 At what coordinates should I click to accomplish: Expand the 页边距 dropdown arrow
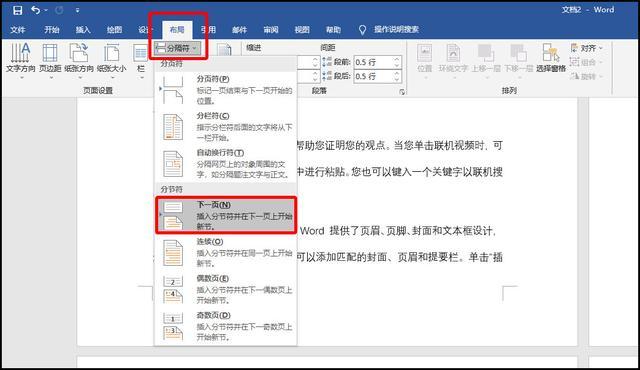tap(51, 77)
